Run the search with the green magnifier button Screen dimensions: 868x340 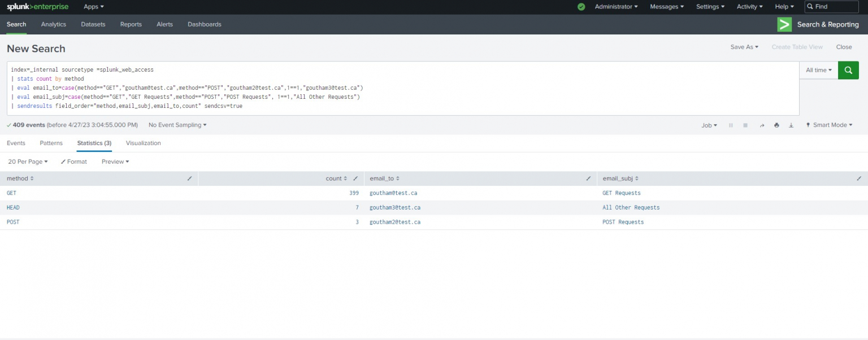click(x=848, y=70)
